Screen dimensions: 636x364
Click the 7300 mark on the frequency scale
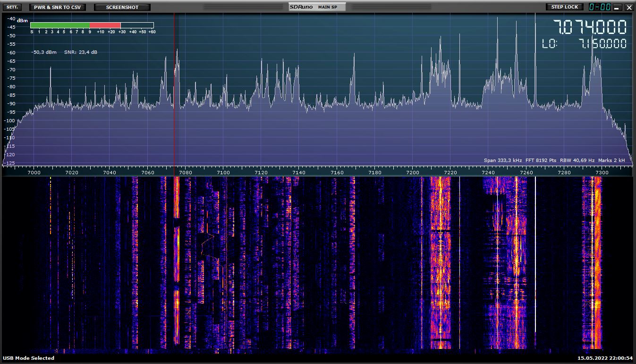(x=602, y=172)
